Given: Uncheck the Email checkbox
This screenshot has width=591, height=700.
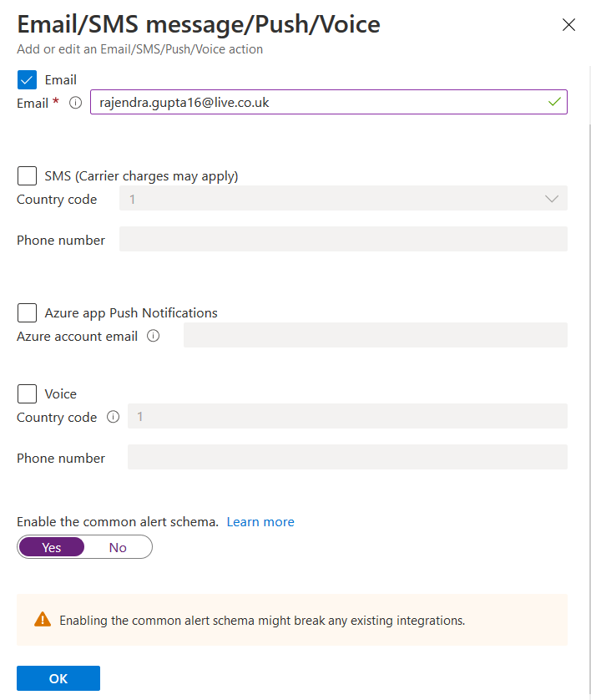Looking at the screenshot, I should (x=27, y=80).
